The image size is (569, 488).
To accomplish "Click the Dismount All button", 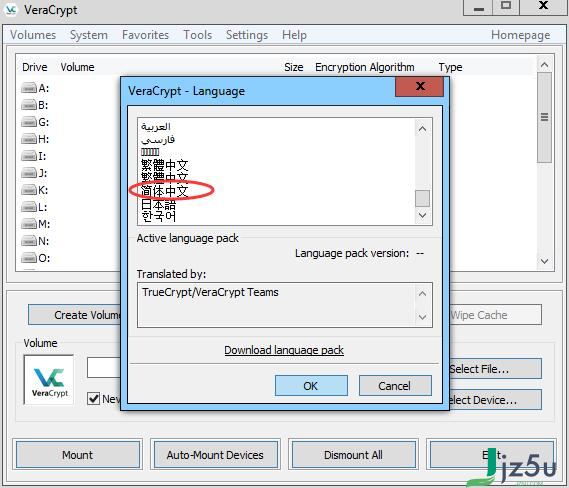I will [x=353, y=455].
